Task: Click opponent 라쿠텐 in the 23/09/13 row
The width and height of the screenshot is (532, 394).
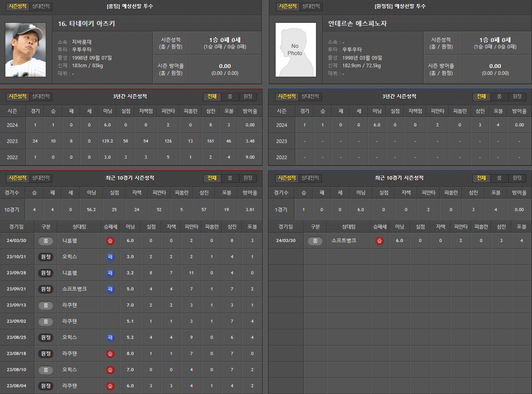Action: [x=69, y=305]
